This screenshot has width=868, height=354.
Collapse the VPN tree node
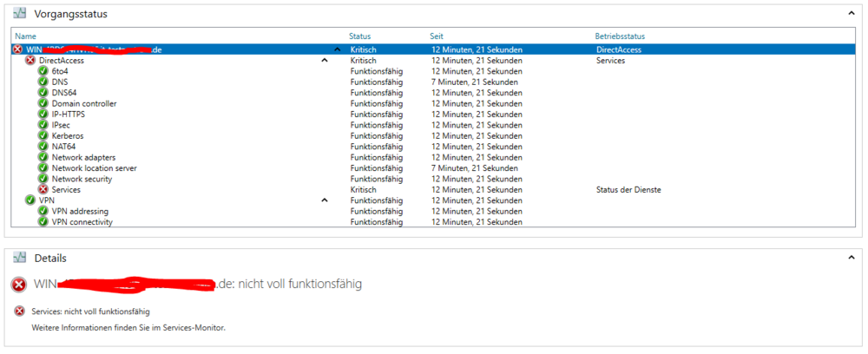[x=325, y=200]
